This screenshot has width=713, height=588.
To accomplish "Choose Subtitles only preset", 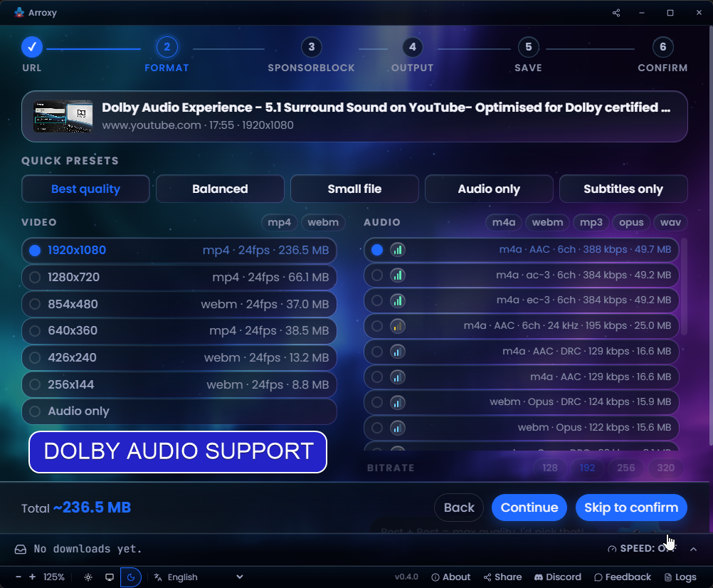I will 623,189.
